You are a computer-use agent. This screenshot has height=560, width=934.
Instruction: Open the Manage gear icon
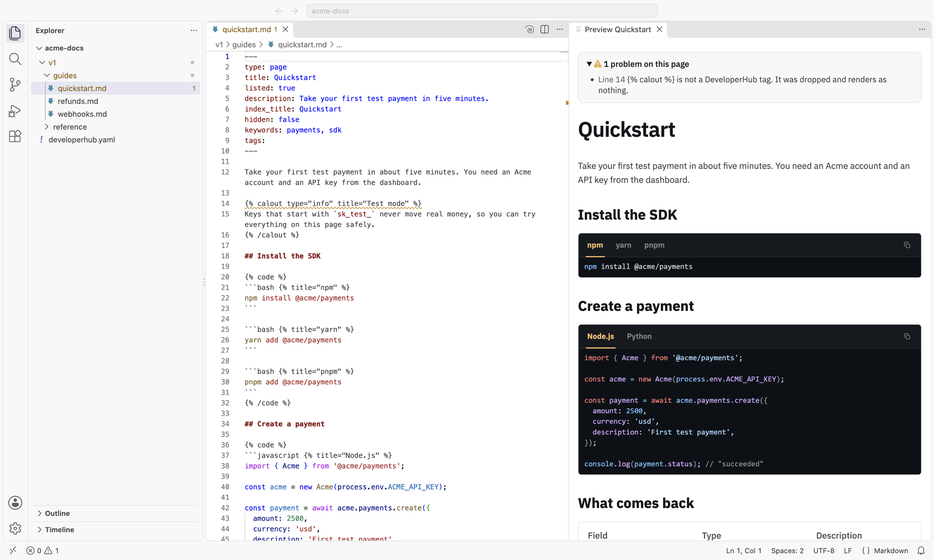(15, 528)
